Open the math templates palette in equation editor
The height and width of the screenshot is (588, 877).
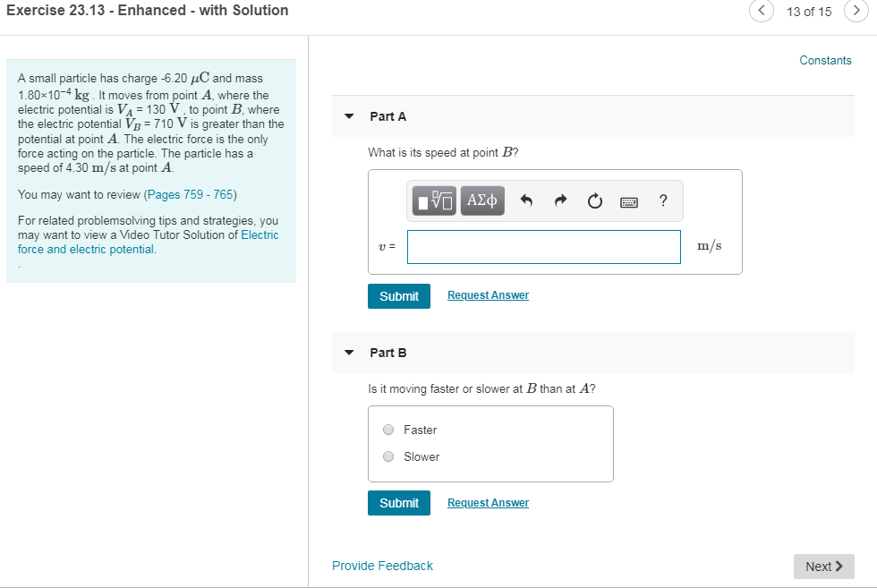[433, 200]
